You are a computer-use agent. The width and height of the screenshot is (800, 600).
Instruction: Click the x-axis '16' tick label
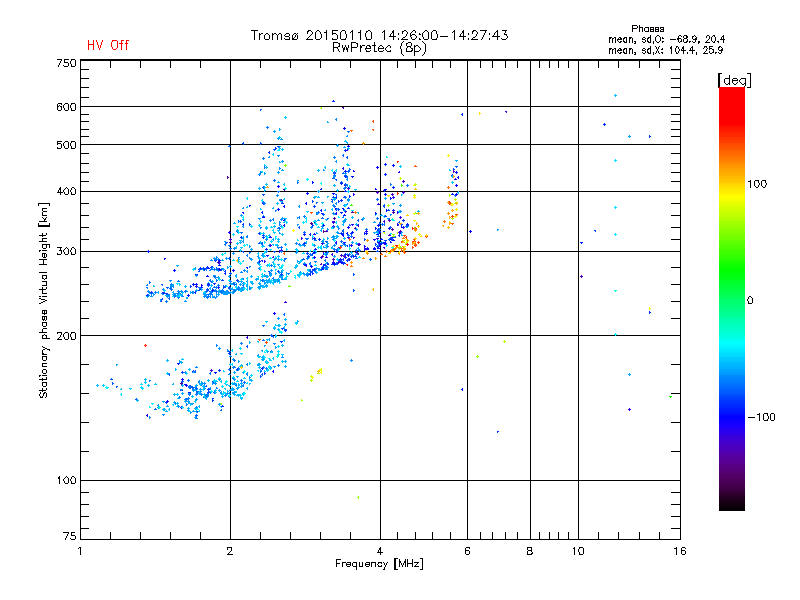[680, 551]
